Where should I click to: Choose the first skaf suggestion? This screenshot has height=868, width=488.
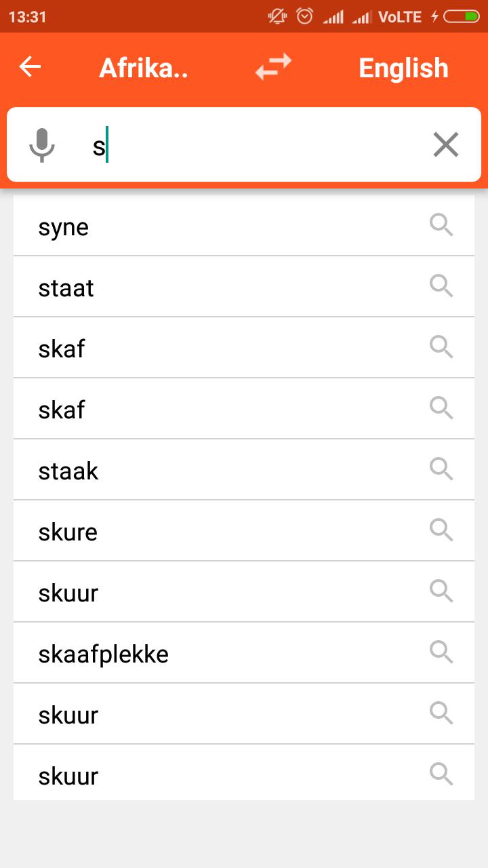coord(244,348)
